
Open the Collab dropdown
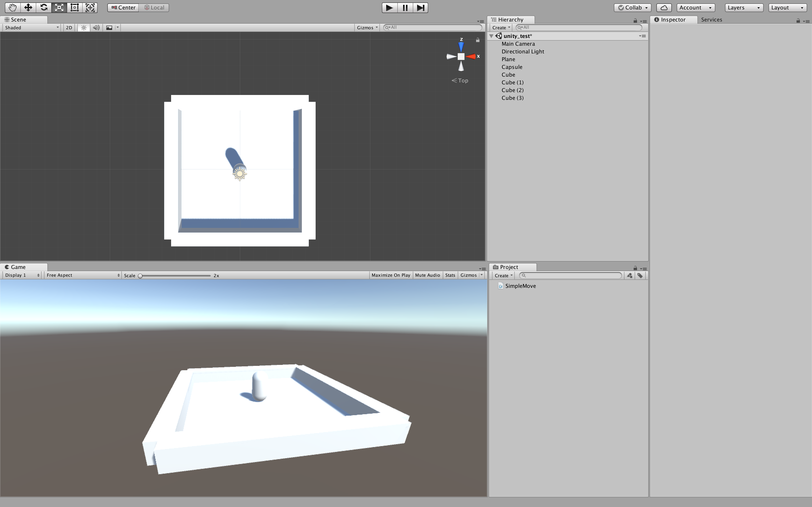pyautogui.click(x=633, y=7)
